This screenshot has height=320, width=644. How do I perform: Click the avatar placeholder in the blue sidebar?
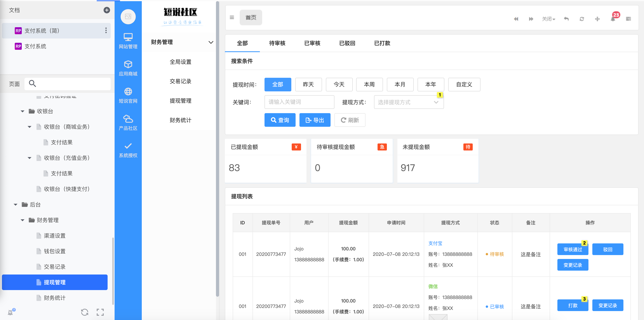pos(128,17)
